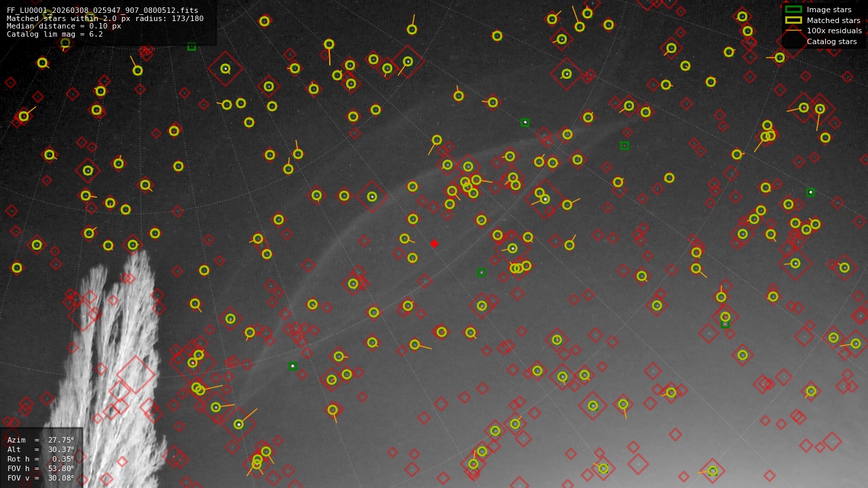Click the solid red diamond center marker
Image resolution: width=868 pixels, height=488 pixels.
(x=434, y=244)
